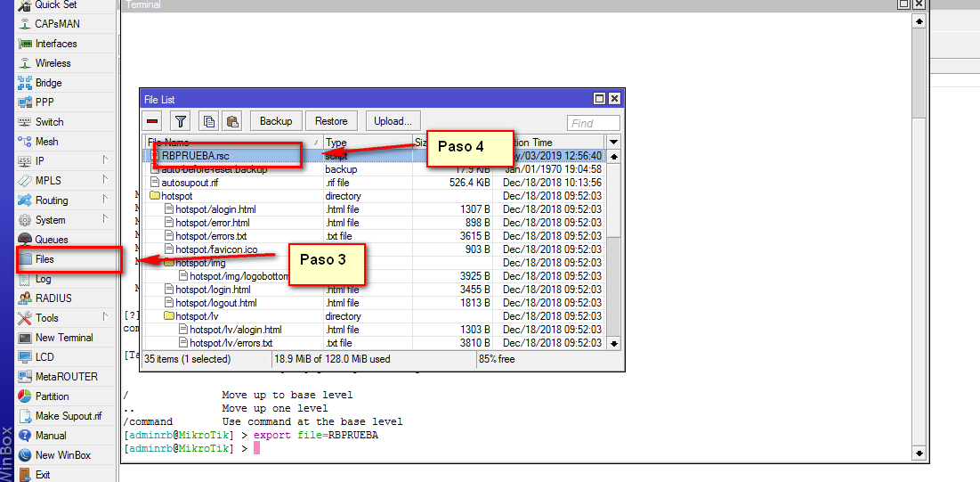The image size is (980, 482).
Task: Open the Bridge section
Action: coord(48,83)
